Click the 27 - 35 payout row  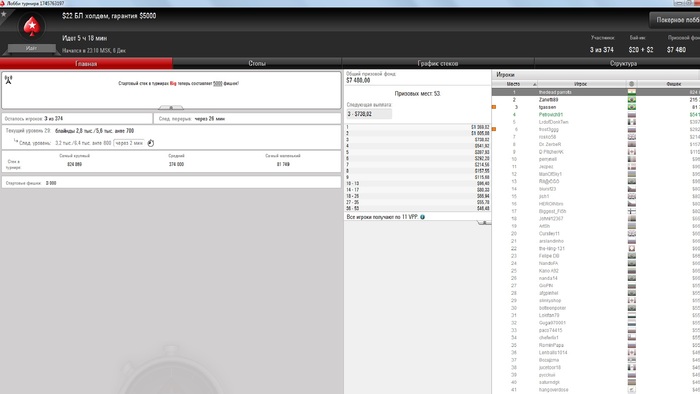point(417,202)
